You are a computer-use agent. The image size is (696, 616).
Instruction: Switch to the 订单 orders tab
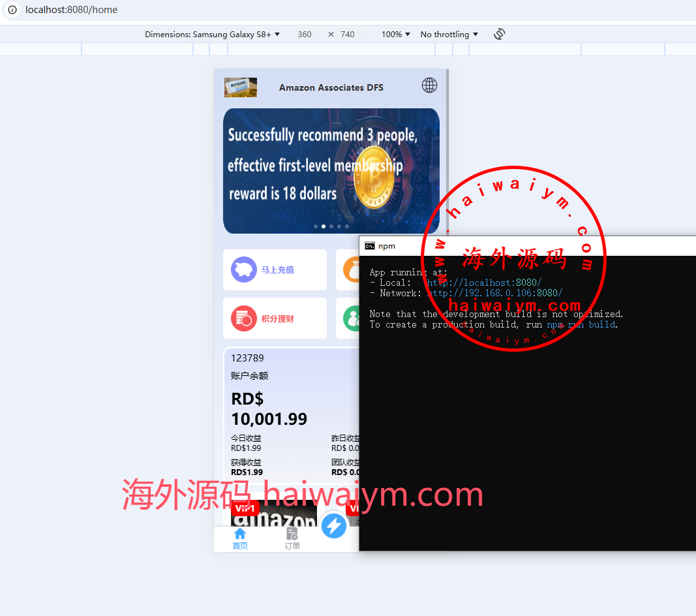tap(292, 538)
